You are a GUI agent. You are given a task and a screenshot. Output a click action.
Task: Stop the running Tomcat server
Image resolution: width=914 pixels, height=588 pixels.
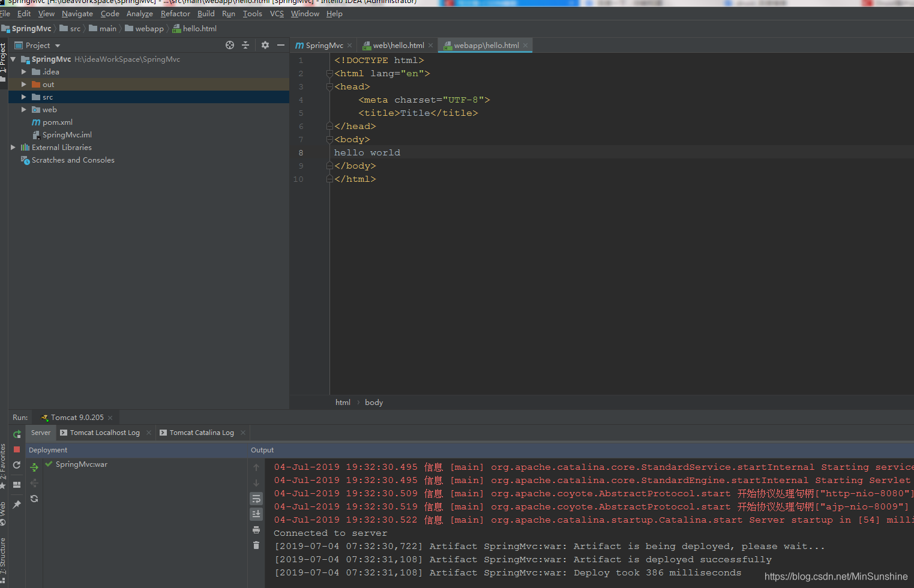pyautogui.click(x=17, y=449)
